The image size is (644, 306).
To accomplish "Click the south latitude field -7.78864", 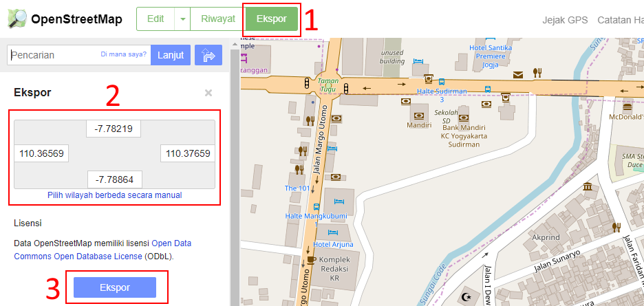I will coord(115,179).
